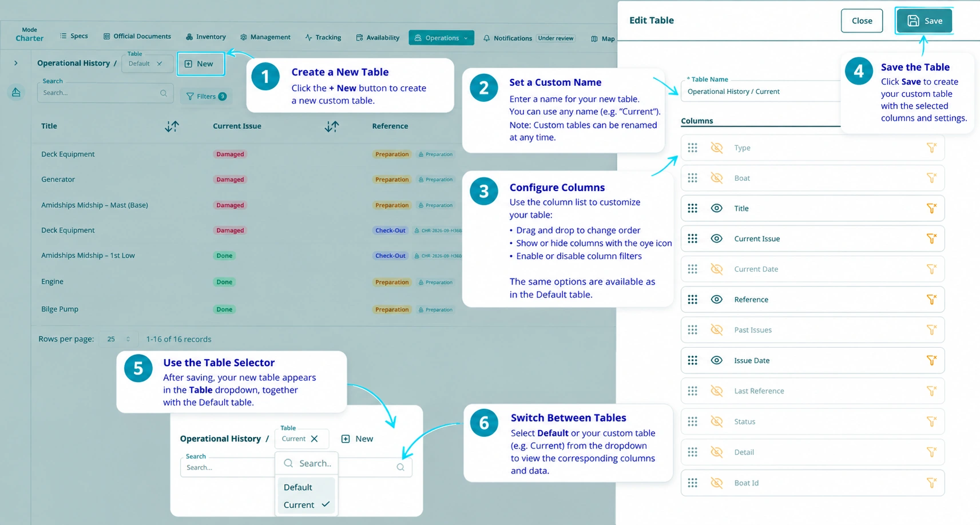
Task: Open the Notifications tab
Action: (x=507, y=38)
